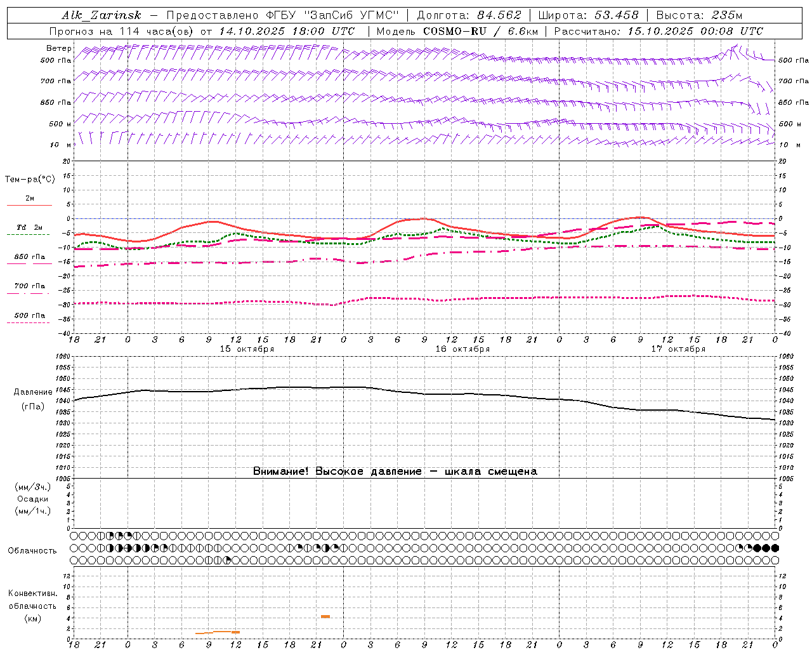Click the 16 октября date label
Image resolution: width=812 pixels, height=650 pixels.
(x=462, y=349)
